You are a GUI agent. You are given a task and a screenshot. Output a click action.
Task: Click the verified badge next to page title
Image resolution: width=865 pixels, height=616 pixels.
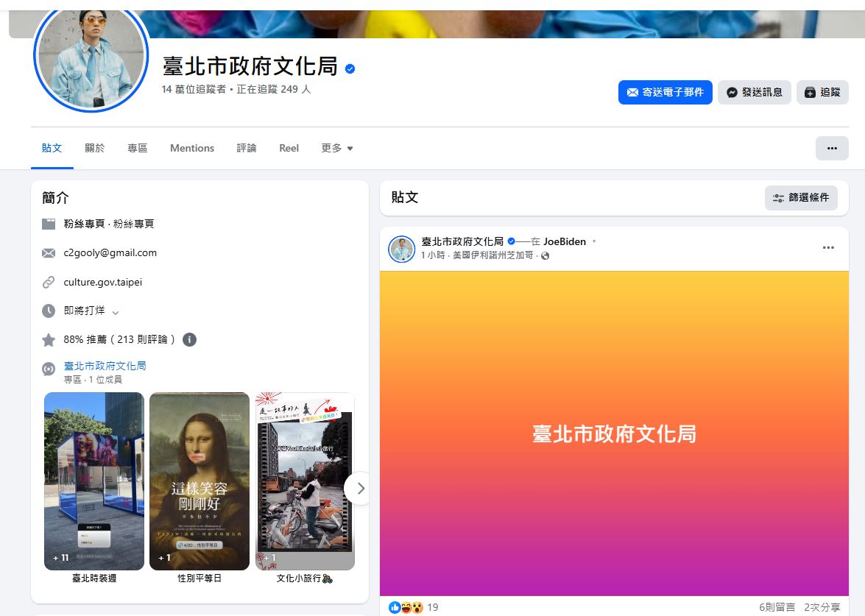click(350, 68)
